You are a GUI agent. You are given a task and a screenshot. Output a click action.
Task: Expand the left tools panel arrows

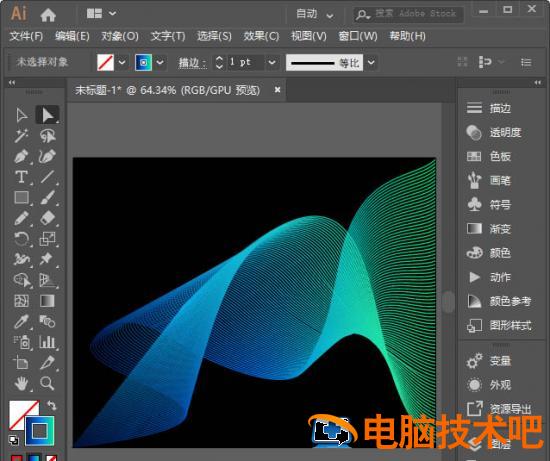click(x=12, y=82)
